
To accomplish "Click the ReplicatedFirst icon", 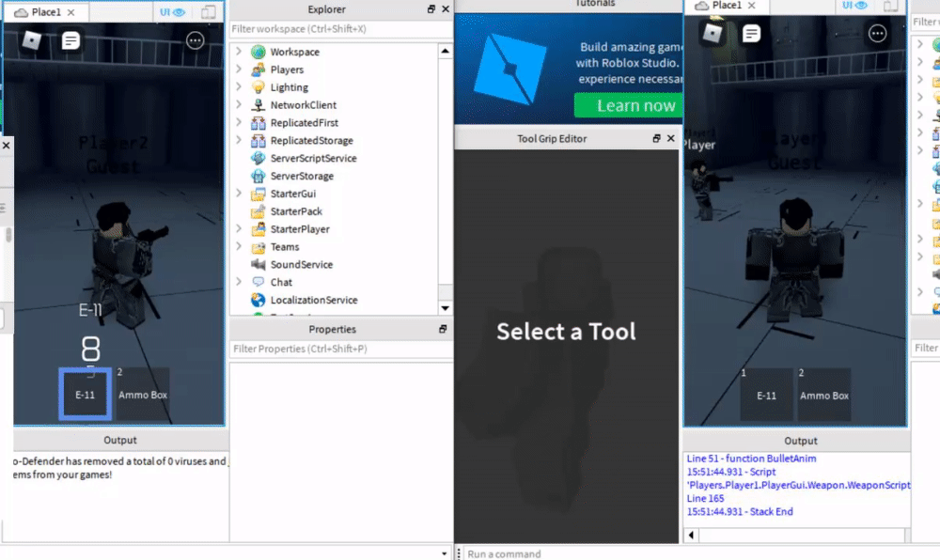I will pyautogui.click(x=258, y=123).
